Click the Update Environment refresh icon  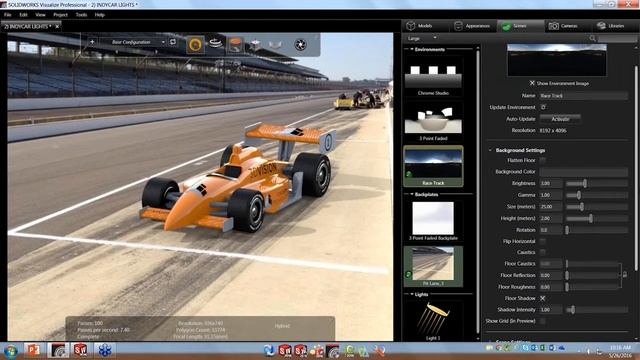[x=543, y=107]
